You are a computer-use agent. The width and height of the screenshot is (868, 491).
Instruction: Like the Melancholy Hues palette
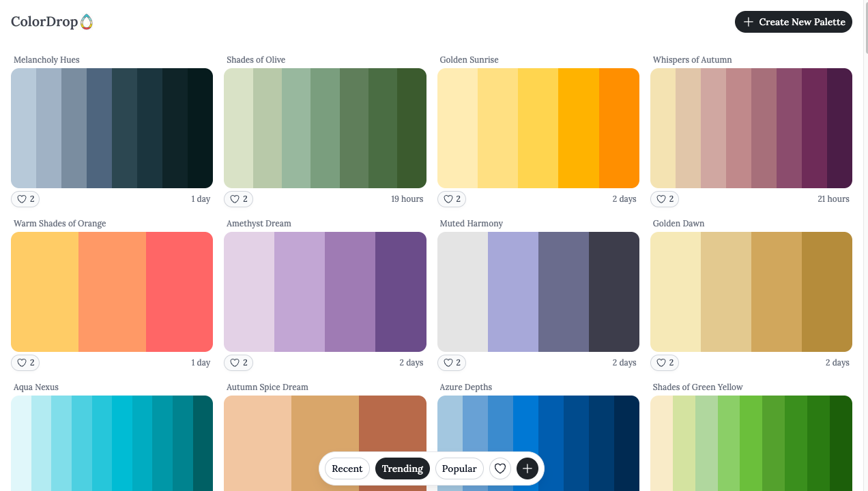coord(25,199)
